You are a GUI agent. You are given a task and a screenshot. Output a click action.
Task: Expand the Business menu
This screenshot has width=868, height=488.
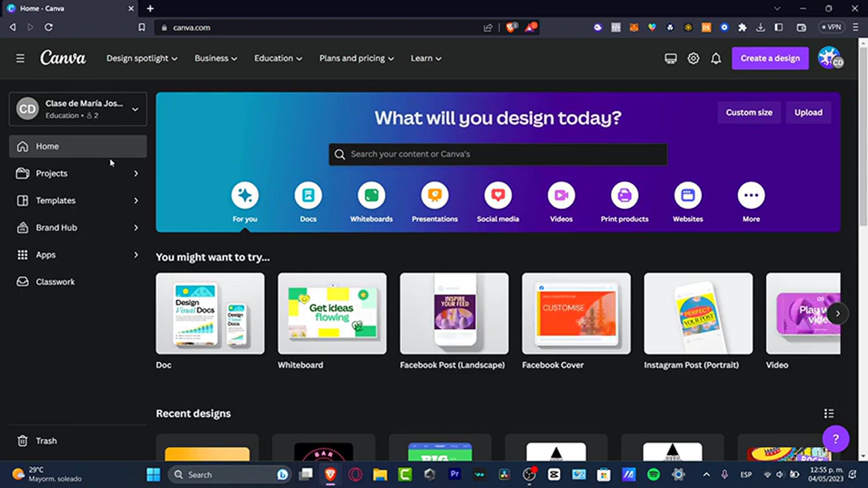tap(216, 58)
